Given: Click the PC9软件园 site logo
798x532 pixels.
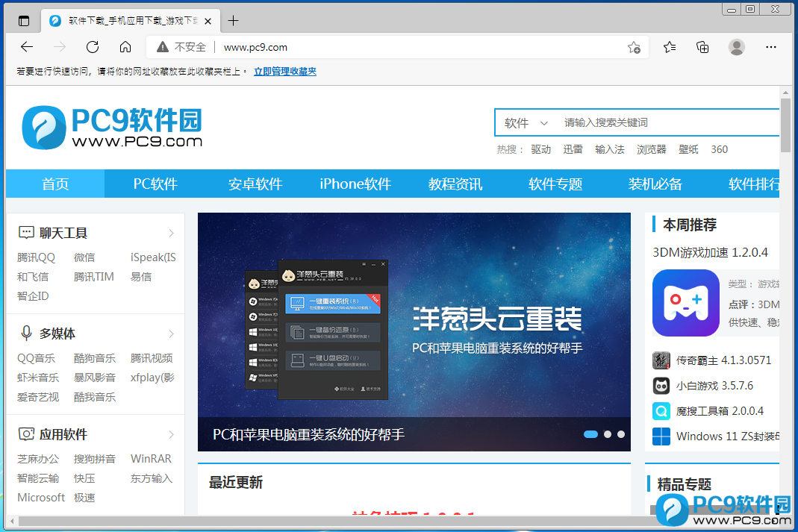Looking at the screenshot, I should point(112,127).
